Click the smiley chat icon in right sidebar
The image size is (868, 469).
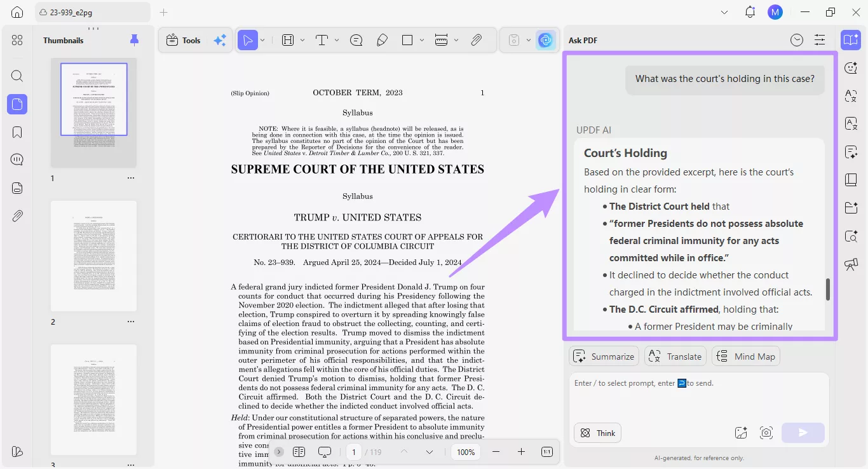851,68
